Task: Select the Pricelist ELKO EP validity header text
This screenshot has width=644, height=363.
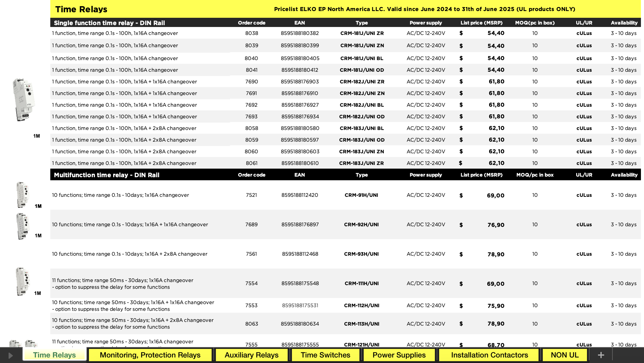Action: click(x=424, y=9)
